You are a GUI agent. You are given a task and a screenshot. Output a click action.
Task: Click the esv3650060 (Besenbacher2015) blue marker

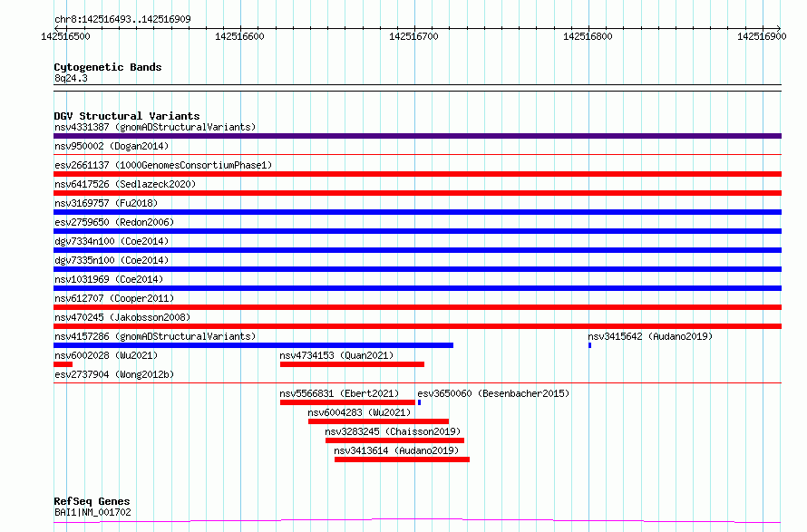click(420, 402)
